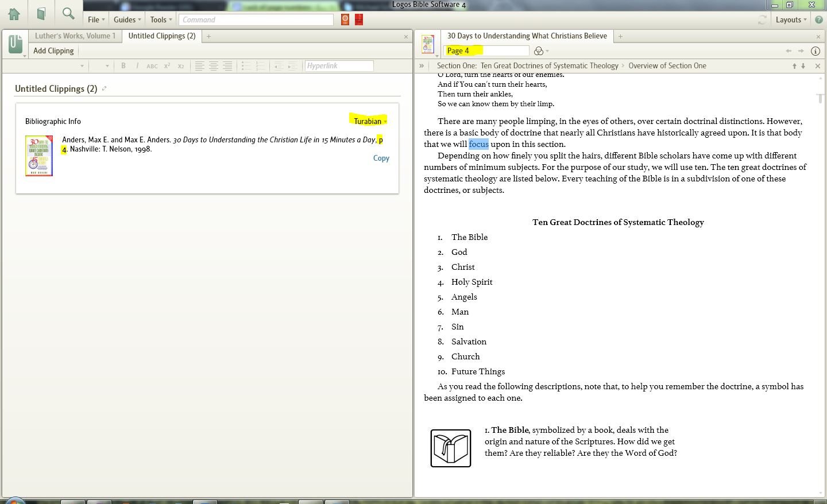The image size is (827, 504).
Task: Go to the Home page icon
Action: point(14,14)
